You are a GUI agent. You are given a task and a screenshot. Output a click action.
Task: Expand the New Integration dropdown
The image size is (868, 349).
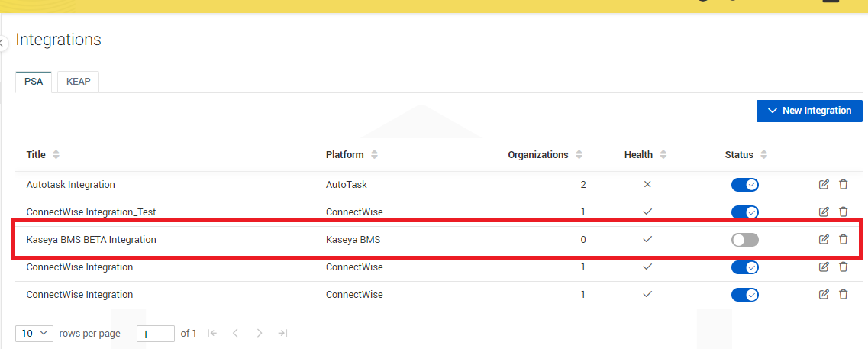tap(809, 111)
